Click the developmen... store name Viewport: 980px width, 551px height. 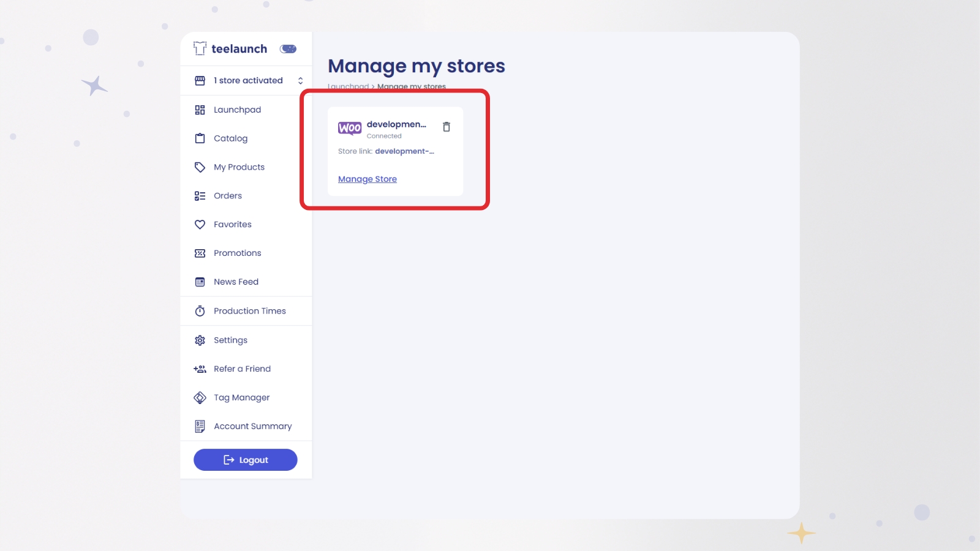(x=396, y=124)
